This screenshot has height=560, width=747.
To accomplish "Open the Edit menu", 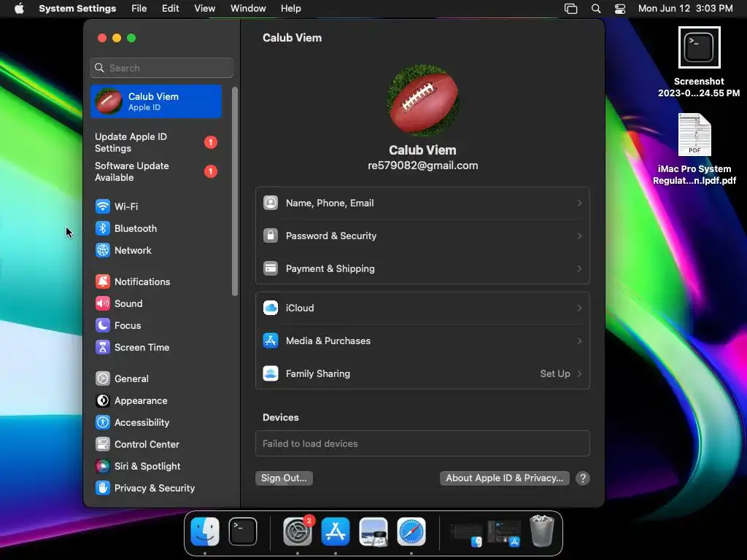I will pyautogui.click(x=170, y=9).
